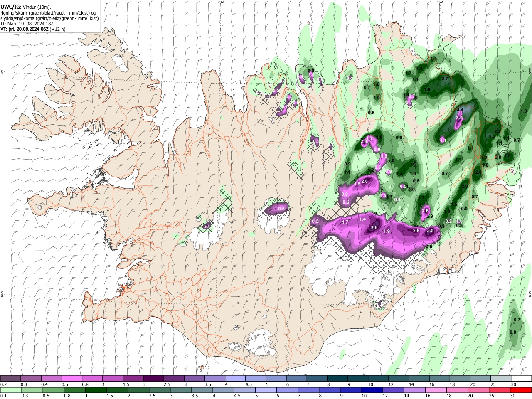532x399 pixels.
Task: Click the 2.9 value in the purple band
Action: point(374,227)
